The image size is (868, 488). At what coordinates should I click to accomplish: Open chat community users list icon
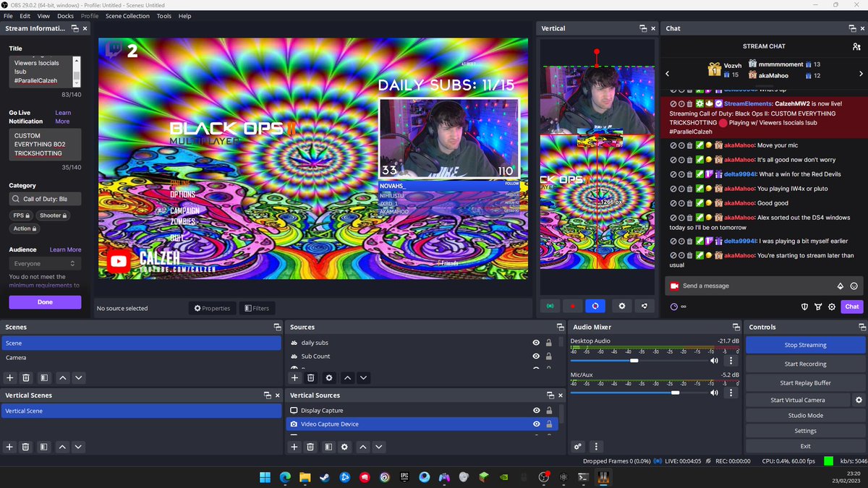pyautogui.click(x=856, y=46)
